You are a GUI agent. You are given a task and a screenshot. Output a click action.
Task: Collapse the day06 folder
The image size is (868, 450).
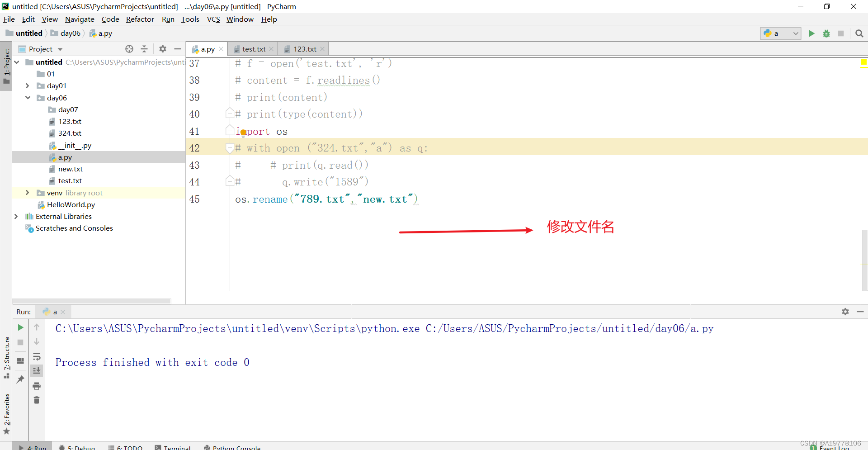coord(28,98)
